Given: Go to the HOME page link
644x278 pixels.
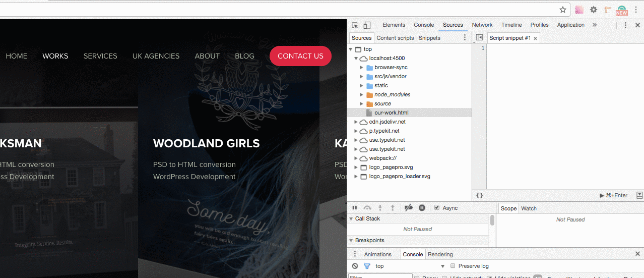Looking at the screenshot, I should [x=17, y=56].
